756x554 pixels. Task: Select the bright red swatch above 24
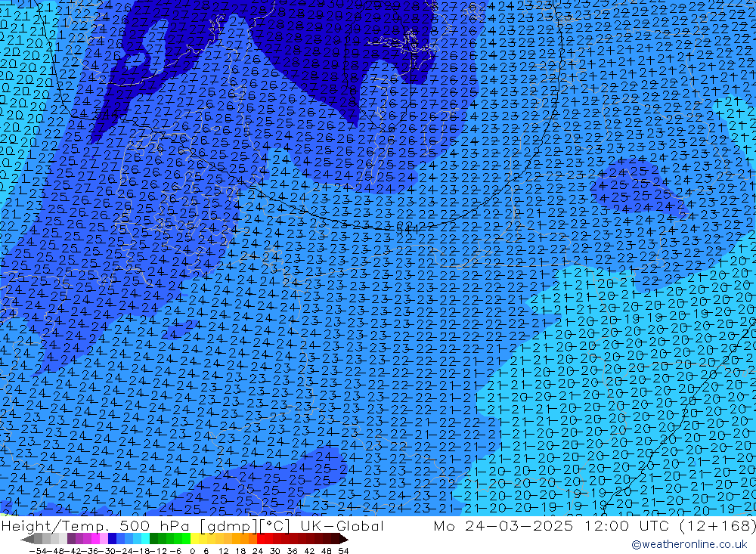pyautogui.click(x=261, y=539)
